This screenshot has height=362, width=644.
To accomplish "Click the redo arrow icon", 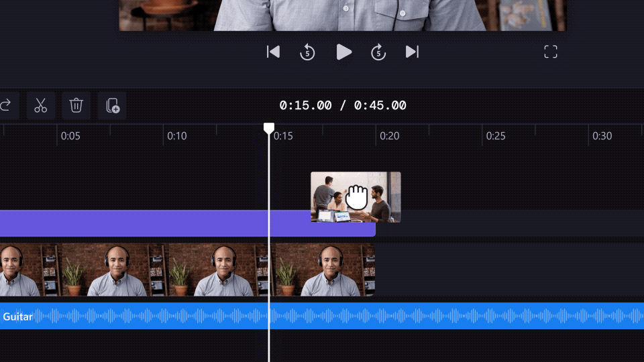I will pyautogui.click(x=5, y=105).
